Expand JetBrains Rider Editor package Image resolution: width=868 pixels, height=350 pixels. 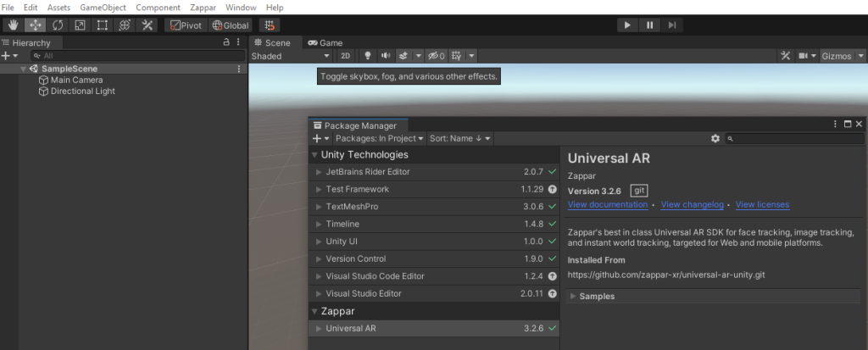319,172
